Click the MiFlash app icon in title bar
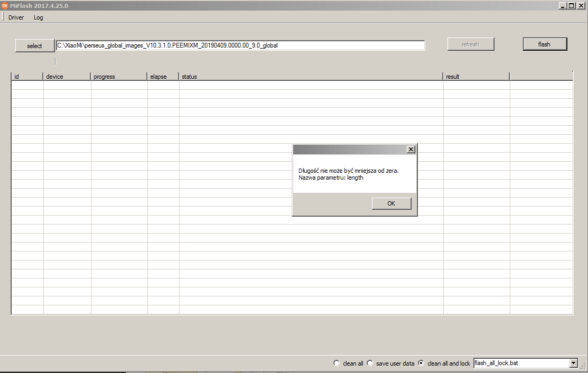588x373 pixels. 5,5
